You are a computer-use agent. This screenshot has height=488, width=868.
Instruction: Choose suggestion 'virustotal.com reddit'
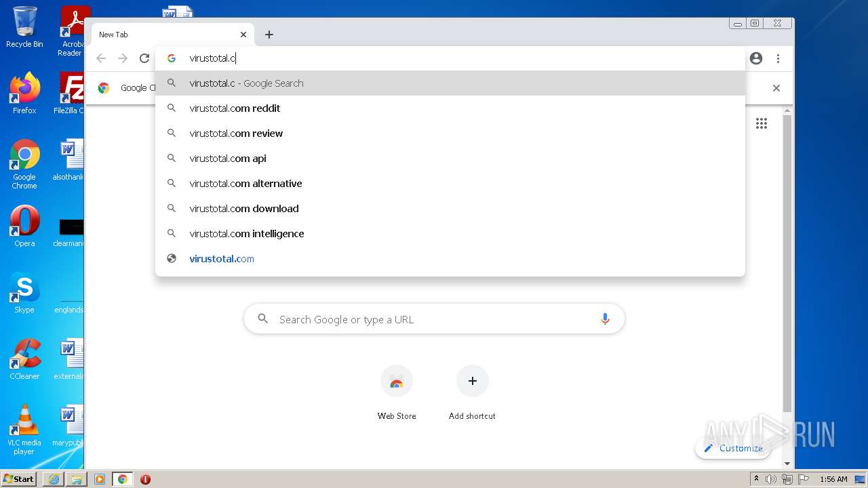click(x=450, y=108)
